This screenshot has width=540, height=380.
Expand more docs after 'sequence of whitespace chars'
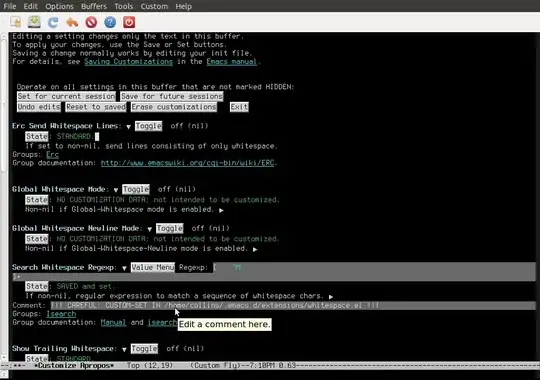(x=331, y=297)
